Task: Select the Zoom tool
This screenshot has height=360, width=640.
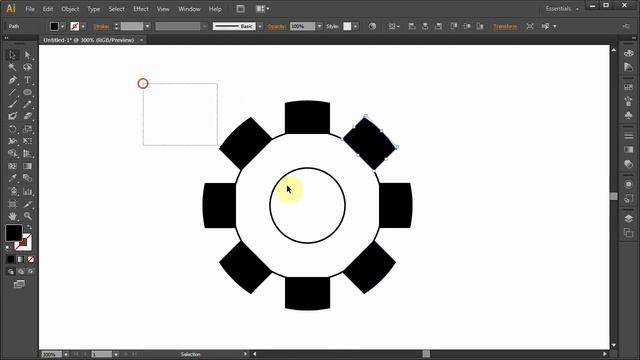Action: click(27, 216)
